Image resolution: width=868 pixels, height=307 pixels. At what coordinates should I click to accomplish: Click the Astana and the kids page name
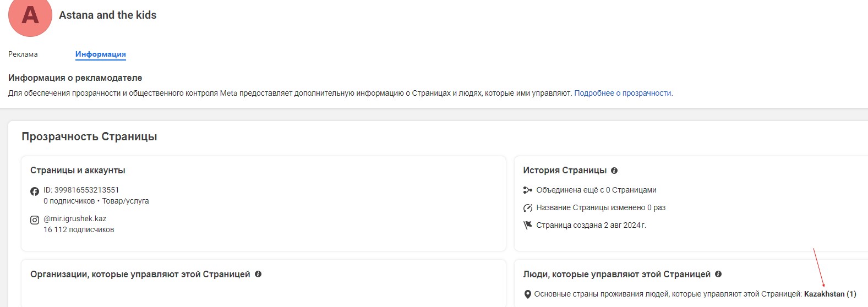point(108,15)
